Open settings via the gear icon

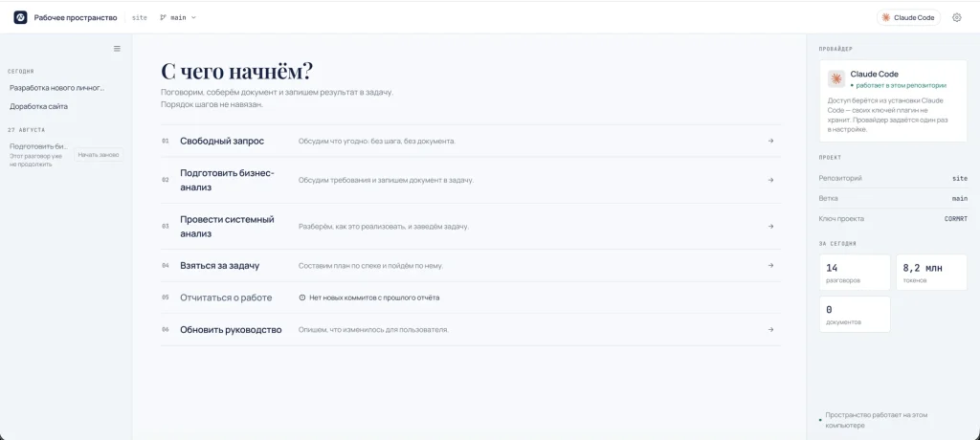point(956,17)
